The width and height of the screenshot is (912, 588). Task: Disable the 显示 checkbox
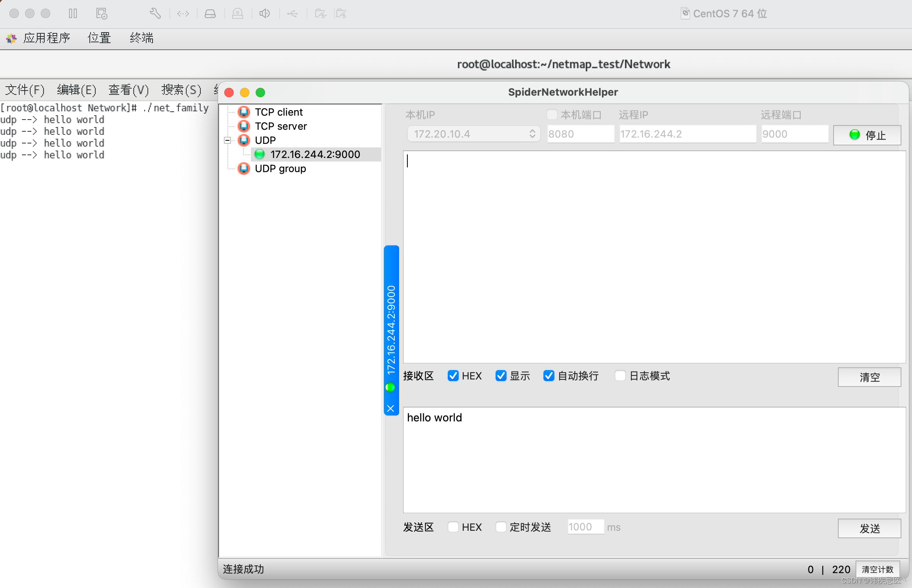pos(501,376)
